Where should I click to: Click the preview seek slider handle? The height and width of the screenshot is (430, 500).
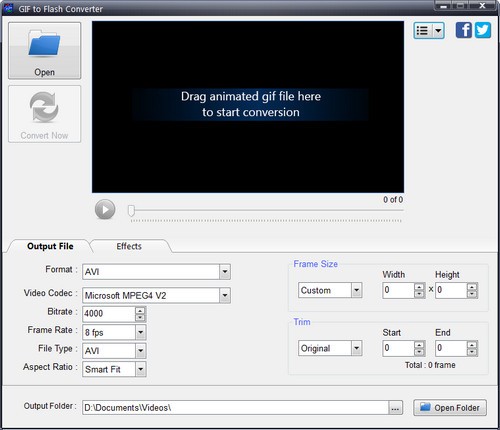tap(131, 211)
